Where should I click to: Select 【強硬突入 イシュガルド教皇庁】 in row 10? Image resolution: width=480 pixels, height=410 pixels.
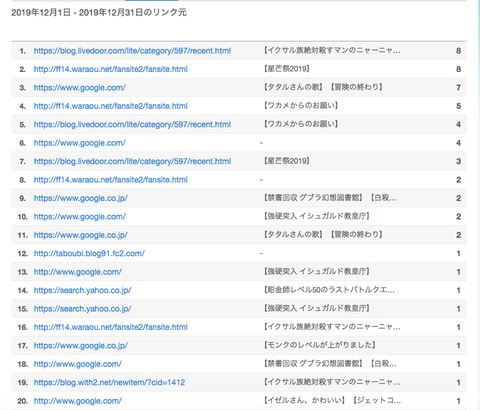(317, 216)
